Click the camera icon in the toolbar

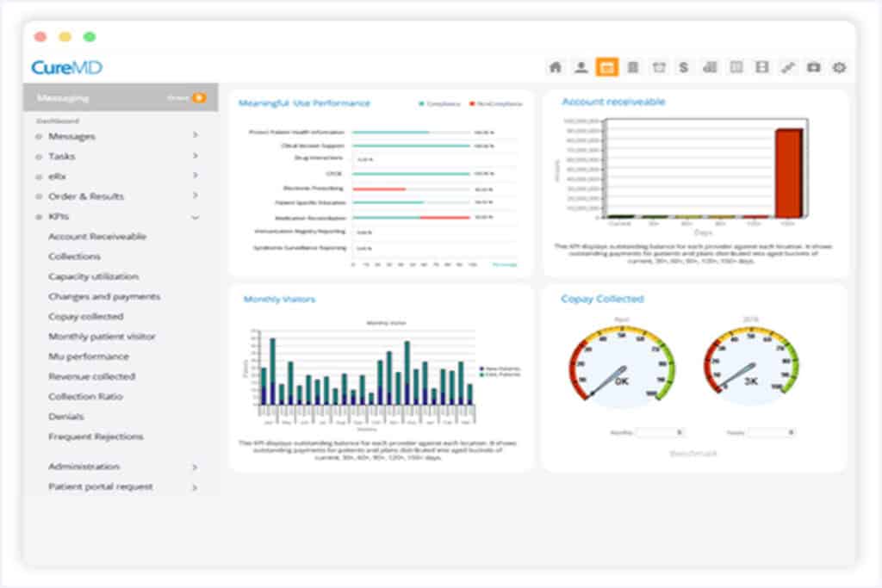[x=813, y=67]
